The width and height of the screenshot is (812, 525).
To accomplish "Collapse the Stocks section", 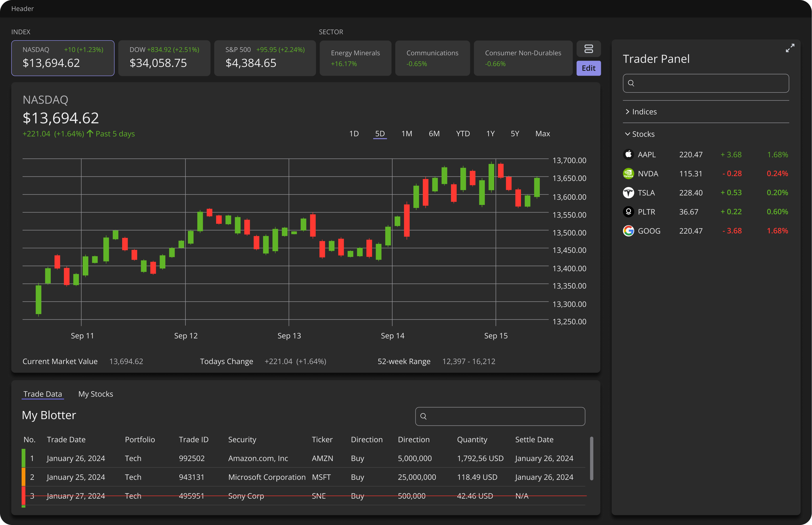I will [x=640, y=134].
